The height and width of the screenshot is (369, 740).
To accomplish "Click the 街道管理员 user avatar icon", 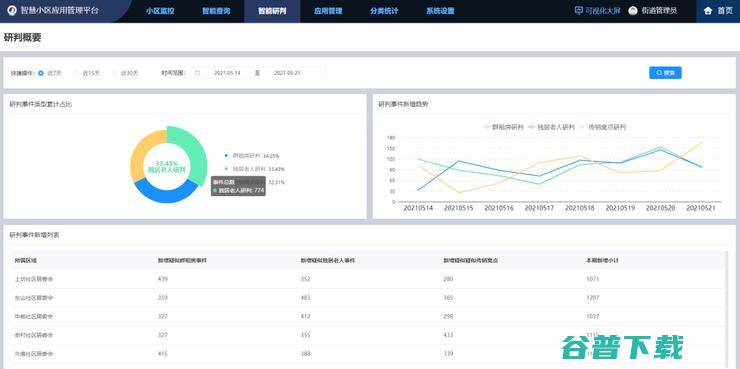I will click(x=633, y=10).
